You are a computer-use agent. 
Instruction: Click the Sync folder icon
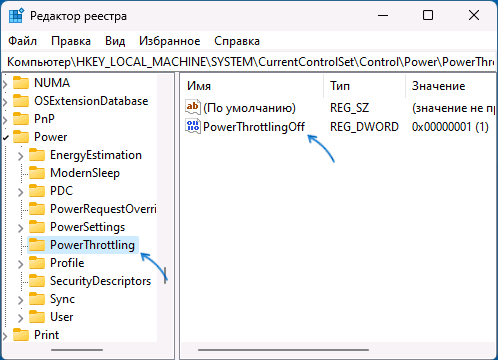(37, 299)
